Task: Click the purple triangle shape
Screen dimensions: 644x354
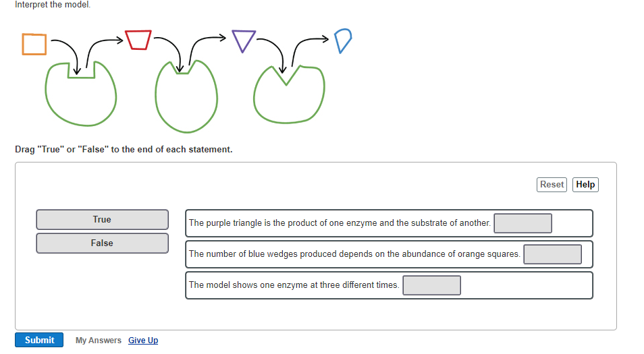Action: tap(244, 40)
